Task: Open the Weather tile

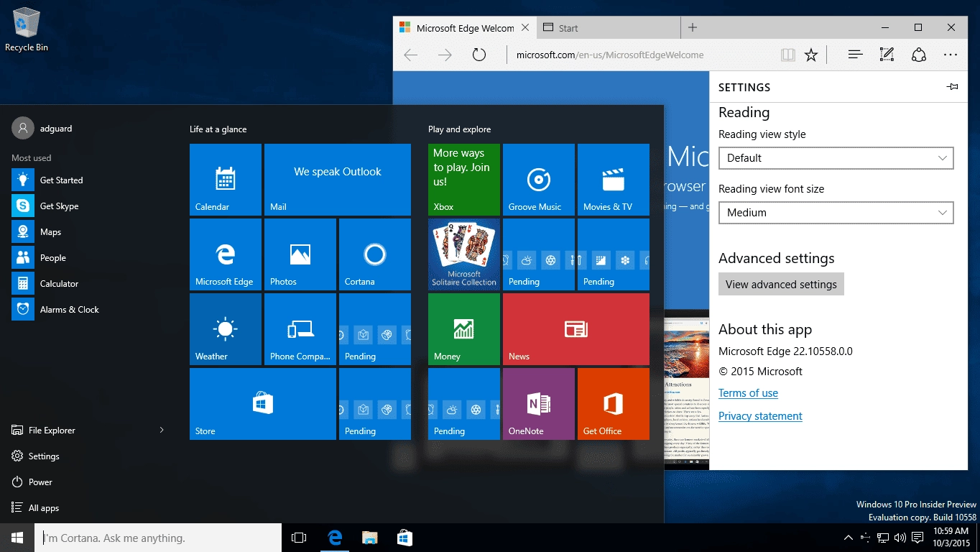Action: point(226,329)
